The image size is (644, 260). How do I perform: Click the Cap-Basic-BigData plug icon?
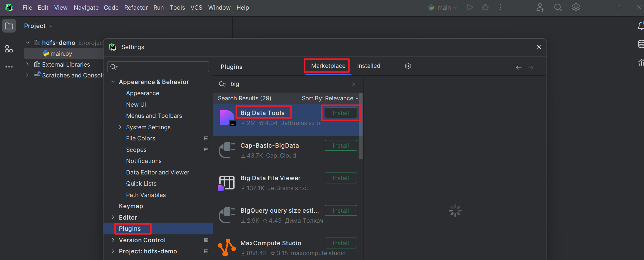pos(227,150)
